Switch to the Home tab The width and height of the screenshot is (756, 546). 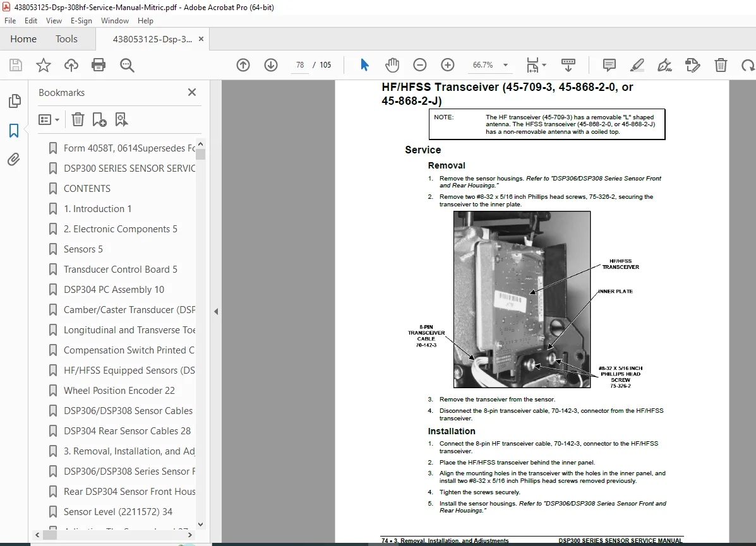(x=23, y=39)
